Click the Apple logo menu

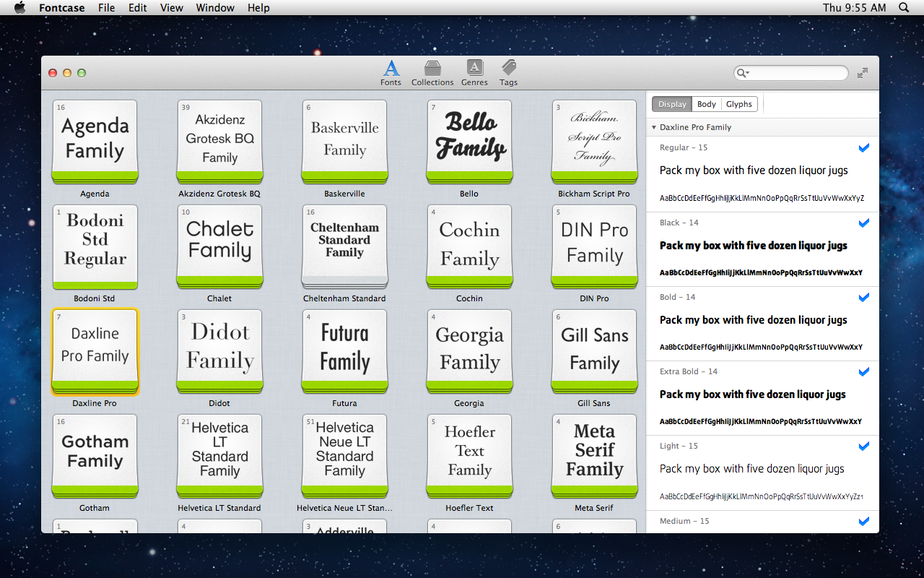(19, 8)
